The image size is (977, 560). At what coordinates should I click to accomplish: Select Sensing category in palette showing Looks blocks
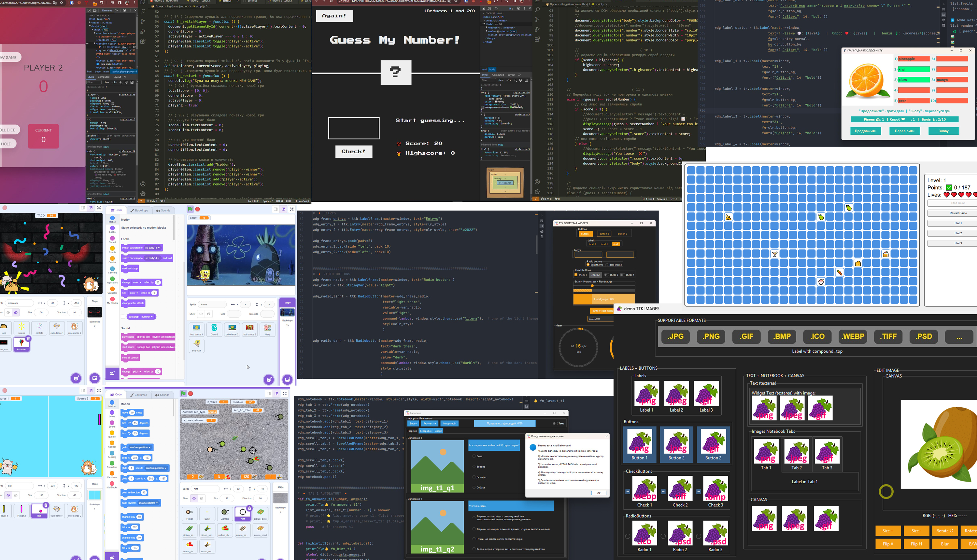click(x=112, y=270)
